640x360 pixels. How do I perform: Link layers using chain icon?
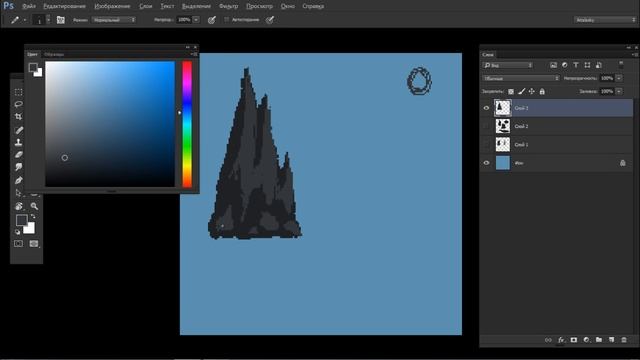[548, 340]
